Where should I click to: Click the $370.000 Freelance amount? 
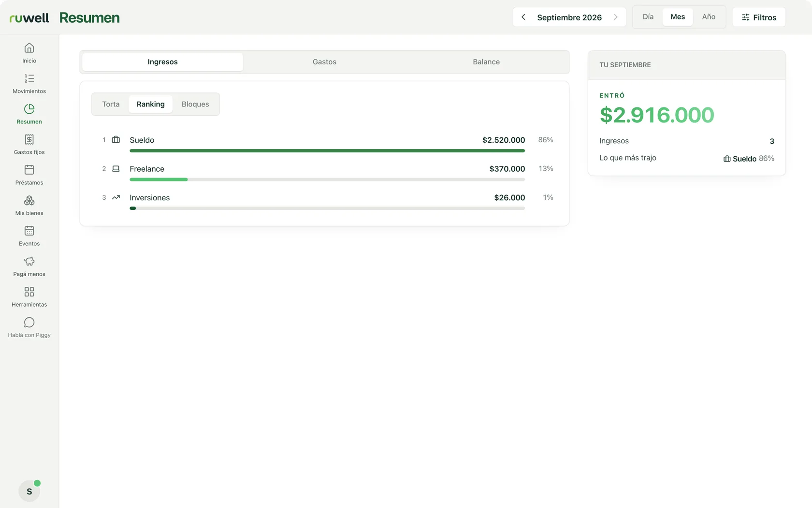pos(507,169)
